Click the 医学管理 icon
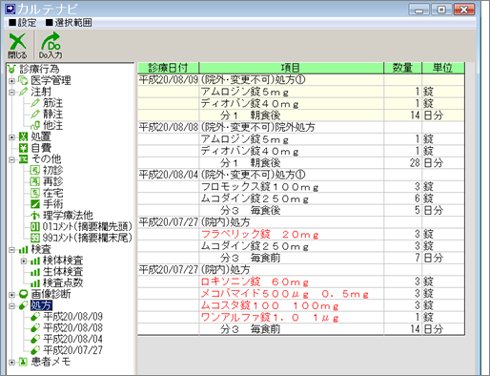The width and height of the screenshot is (490, 376). point(23,80)
